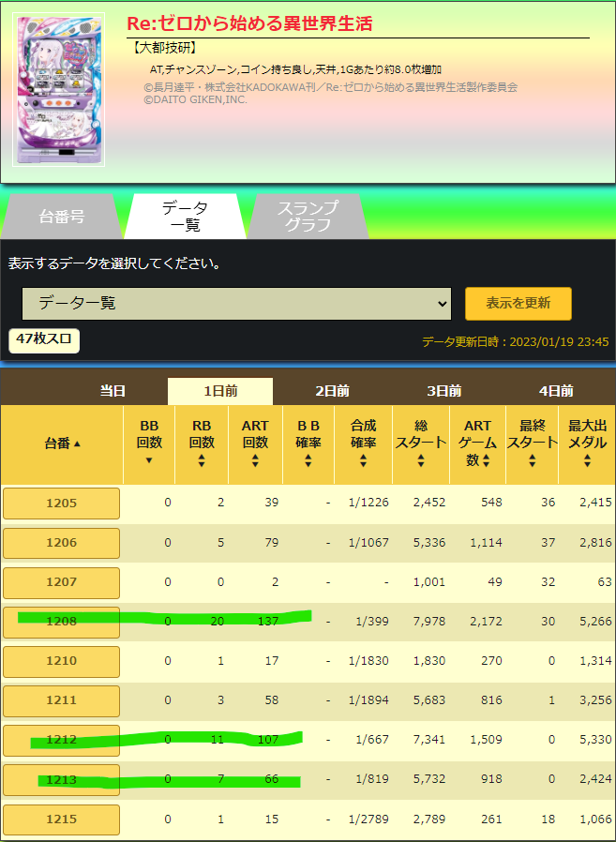Image resolution: width=616 pixels, height=842 pixels.
Task: Click the 5,330 max medals value
Action: [x=595, y=740]
